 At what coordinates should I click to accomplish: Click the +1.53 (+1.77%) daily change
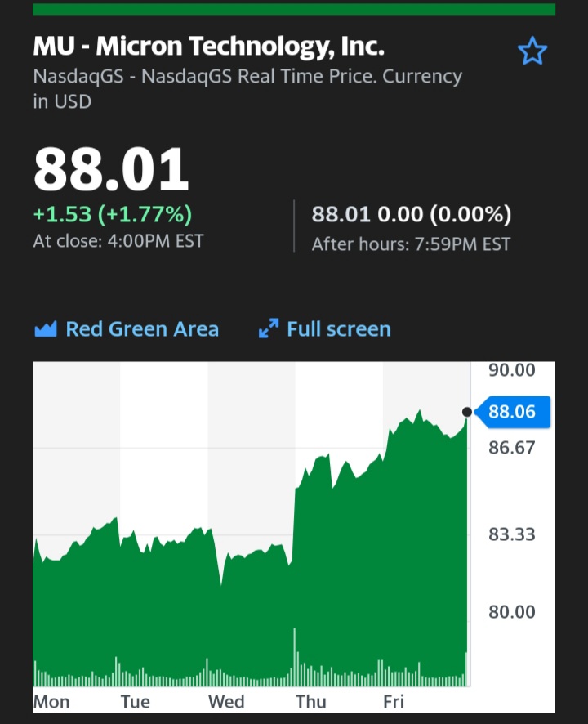point(113,215)
